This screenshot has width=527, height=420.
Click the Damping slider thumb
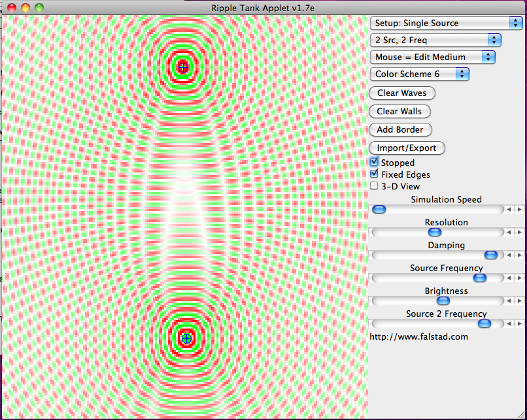tap(491, 255)
